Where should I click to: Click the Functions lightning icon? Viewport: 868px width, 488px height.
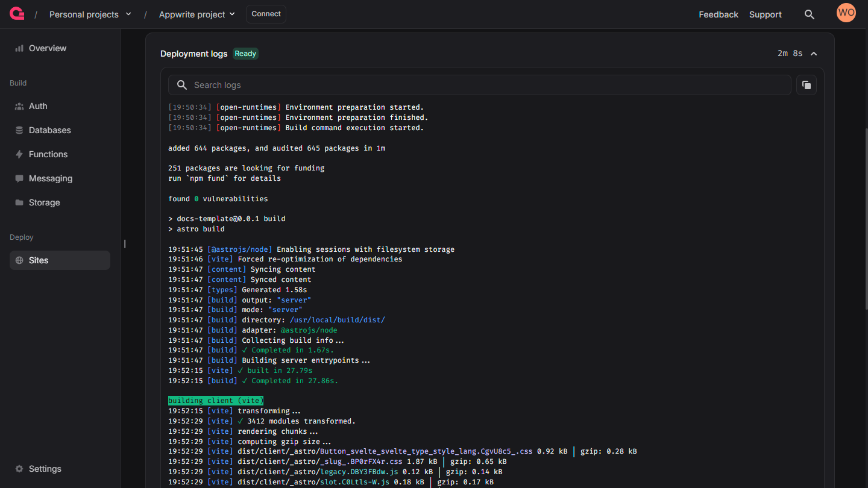click(19, 154)
